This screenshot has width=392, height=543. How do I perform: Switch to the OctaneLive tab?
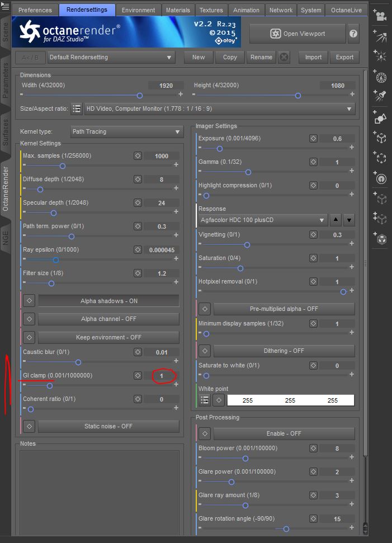pos(346,10)
